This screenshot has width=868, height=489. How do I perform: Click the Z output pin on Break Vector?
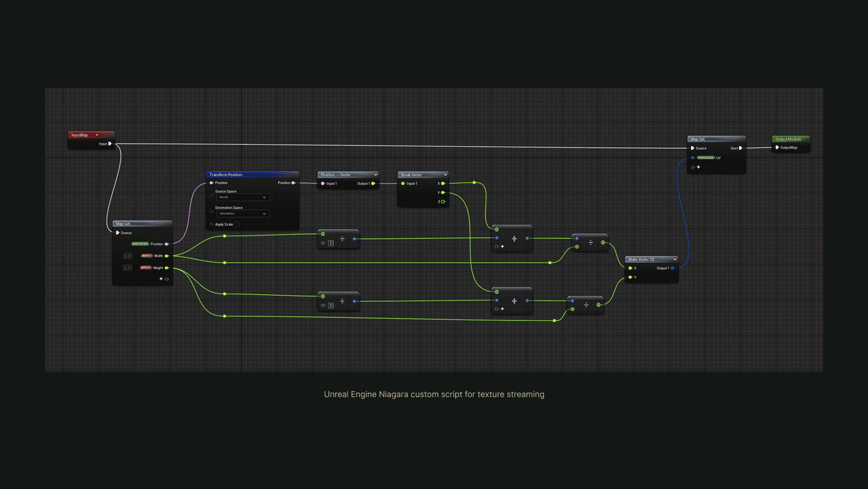pyautogui.click(x=443, y=201)
